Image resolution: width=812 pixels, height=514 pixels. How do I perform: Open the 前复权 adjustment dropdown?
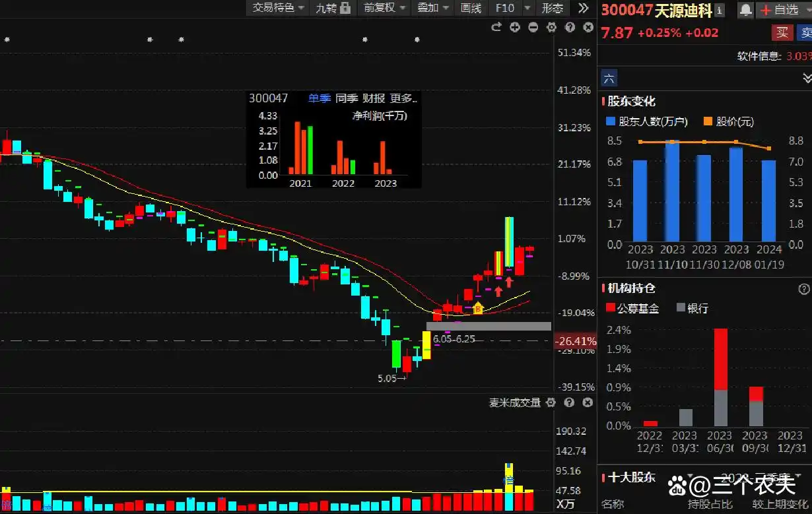[x=385, y=8]
